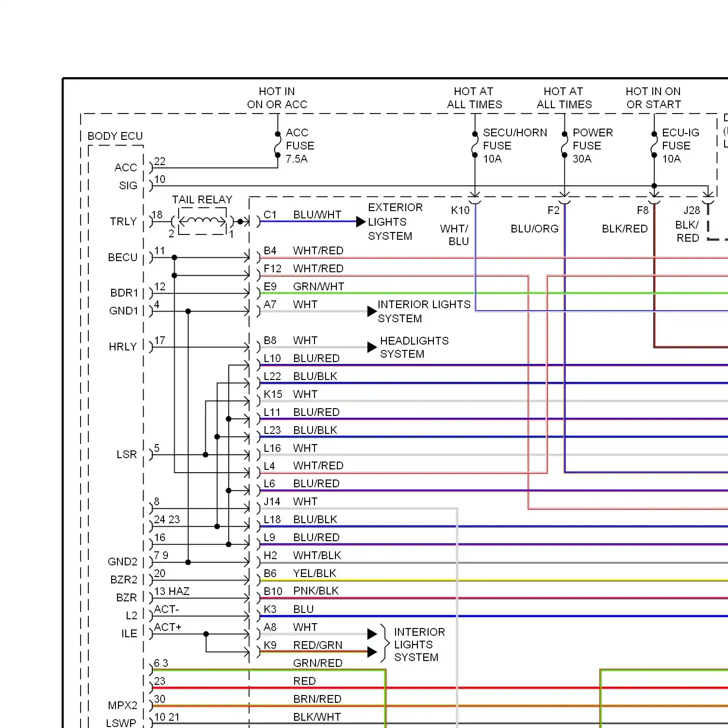Click the arrow pointing to HEADLIGHTS SYSTEM
Screen dimensions: 728x728
click(372, 347)
